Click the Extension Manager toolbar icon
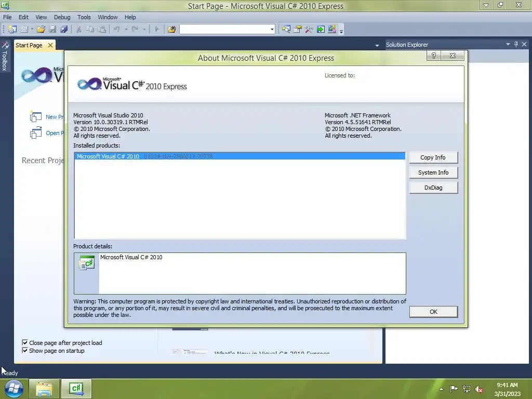Viewport: 532px width, 399px height. 332,29
